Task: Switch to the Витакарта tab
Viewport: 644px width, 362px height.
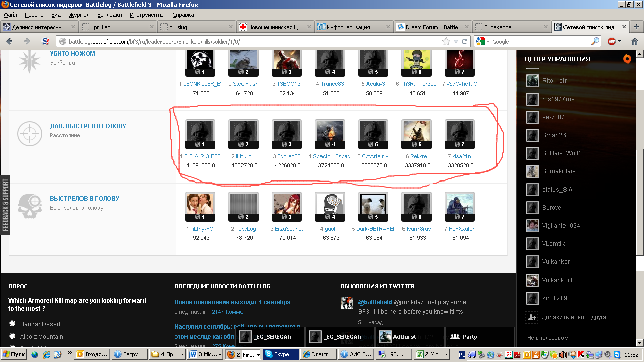Action: pos(512,27)
